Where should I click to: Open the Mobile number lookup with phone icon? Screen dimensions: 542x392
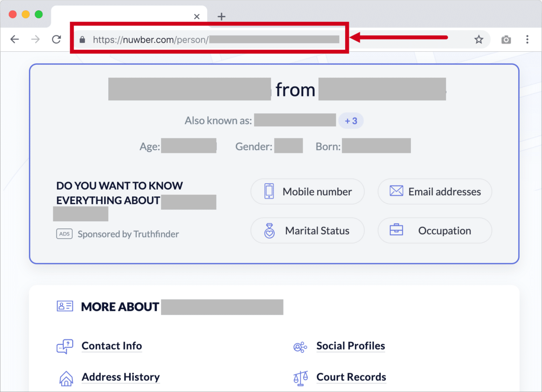(x=269, y=191)
